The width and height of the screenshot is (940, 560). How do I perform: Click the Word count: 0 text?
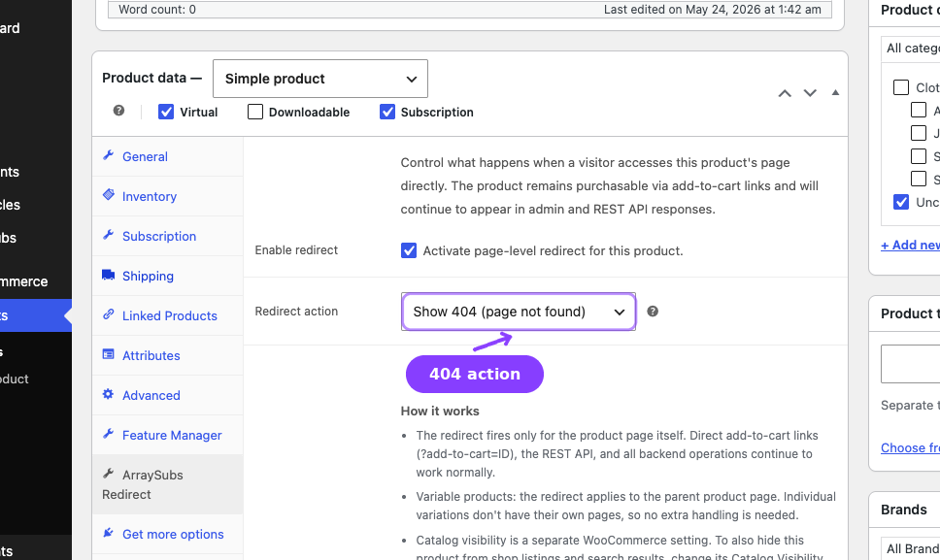157,10
